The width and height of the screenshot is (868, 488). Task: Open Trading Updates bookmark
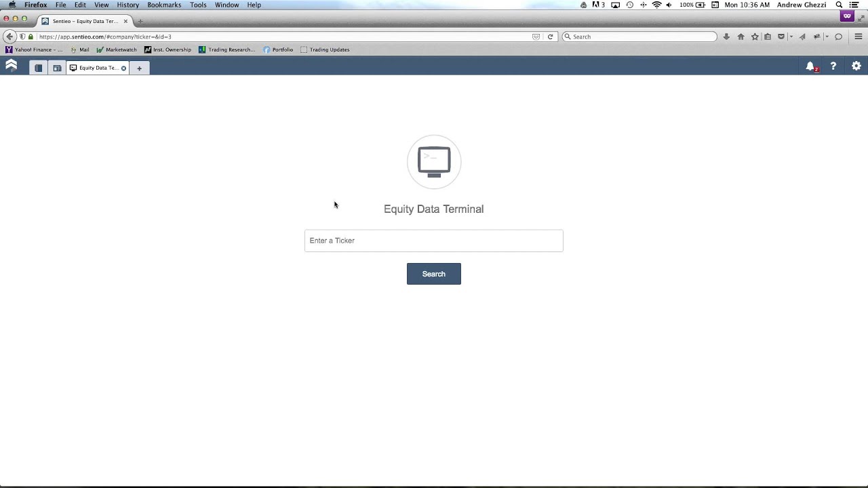tap(325, 49)
